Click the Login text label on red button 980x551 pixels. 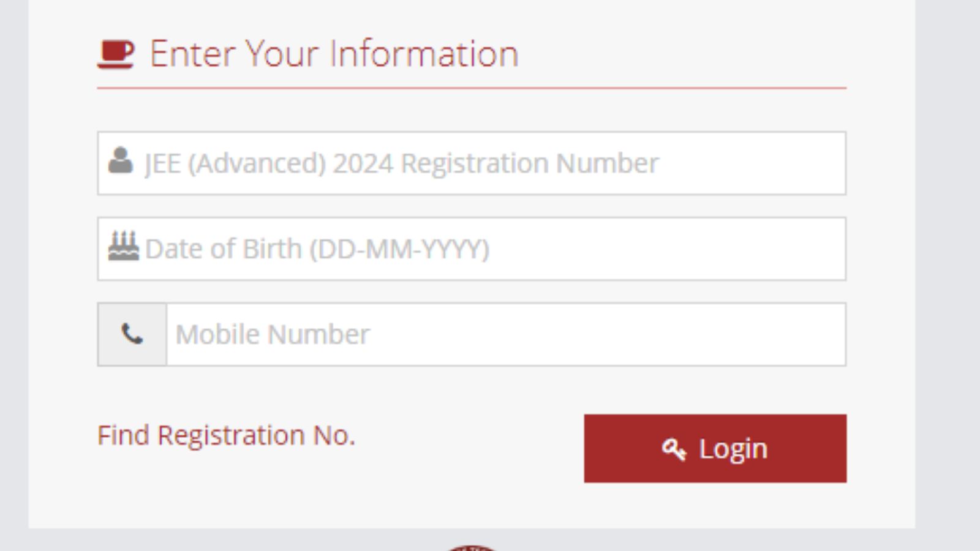tap(733, 449)
